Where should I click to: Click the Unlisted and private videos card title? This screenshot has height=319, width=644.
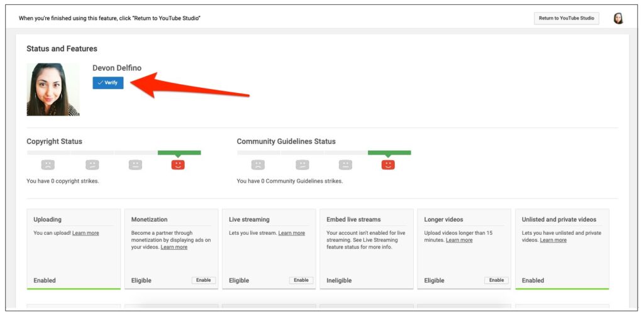559,219
